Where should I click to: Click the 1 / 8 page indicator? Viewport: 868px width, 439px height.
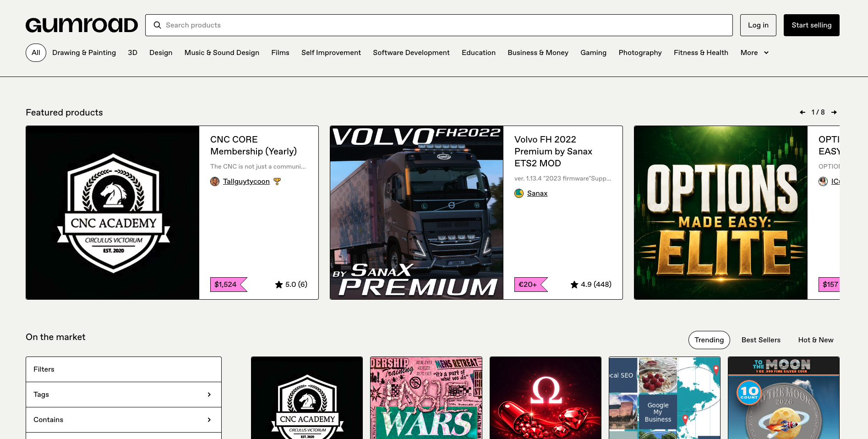click(818, 112)
